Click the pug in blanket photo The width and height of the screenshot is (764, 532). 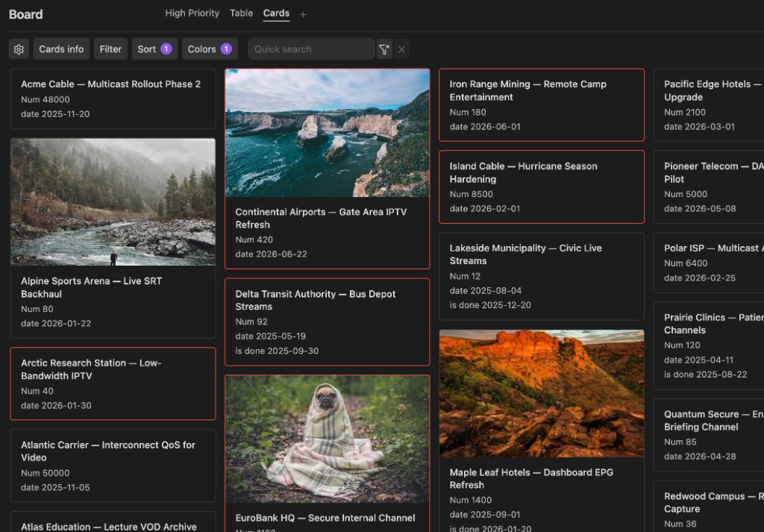(x=328, y=439)
